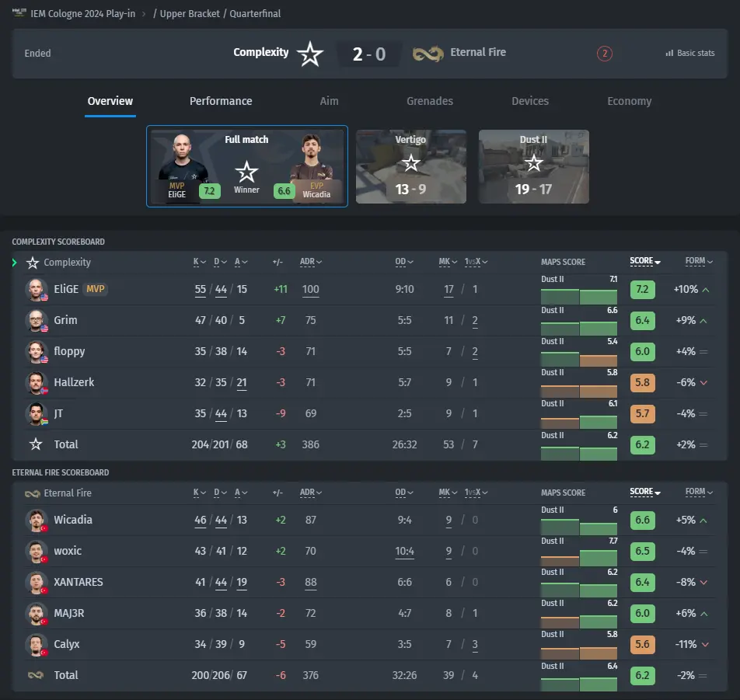Toggle Basic stats view
Viewport: 740px width, 700px height.
click(x=690, y=54)
